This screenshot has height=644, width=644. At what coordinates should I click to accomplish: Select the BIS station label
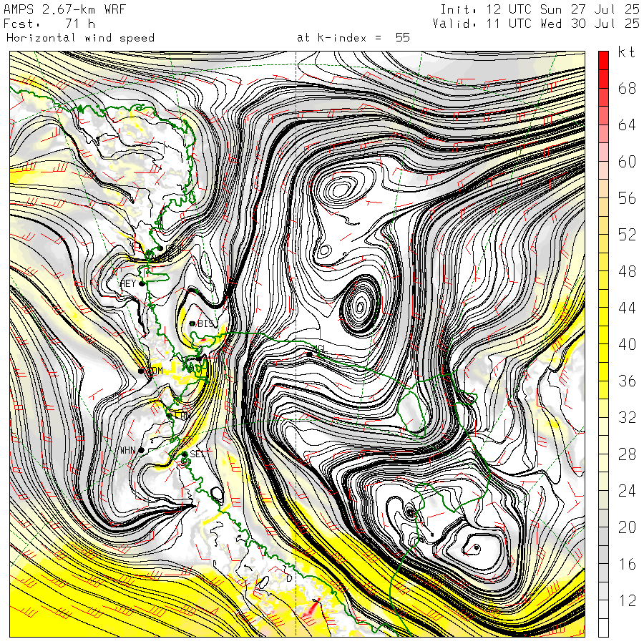[x=205, y=323]
